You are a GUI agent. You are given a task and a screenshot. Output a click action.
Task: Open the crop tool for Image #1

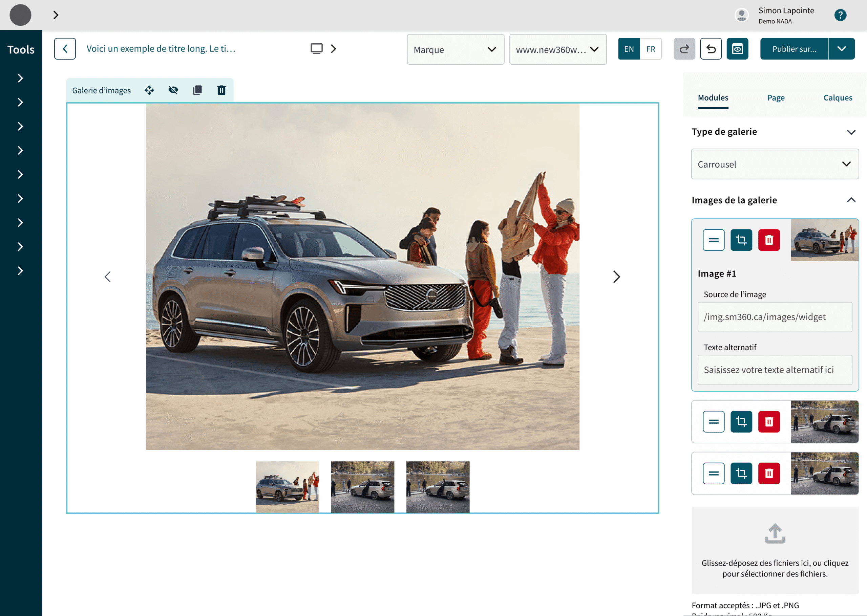[x=741, y=240]
